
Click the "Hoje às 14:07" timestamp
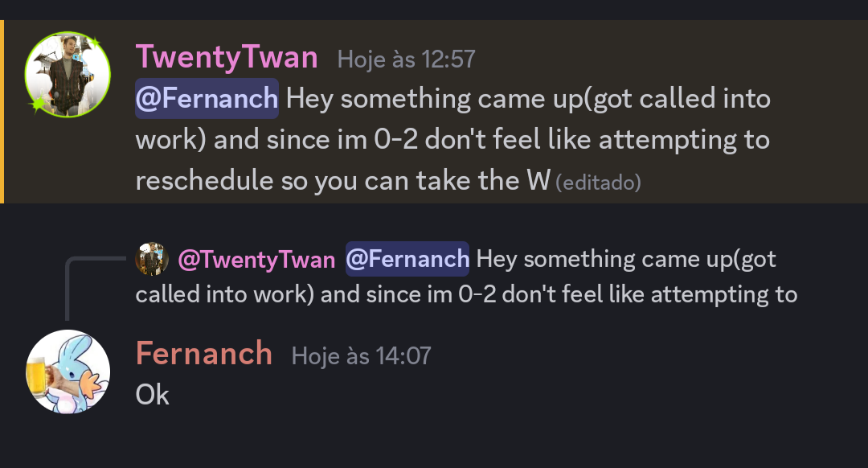click(361, 355)
